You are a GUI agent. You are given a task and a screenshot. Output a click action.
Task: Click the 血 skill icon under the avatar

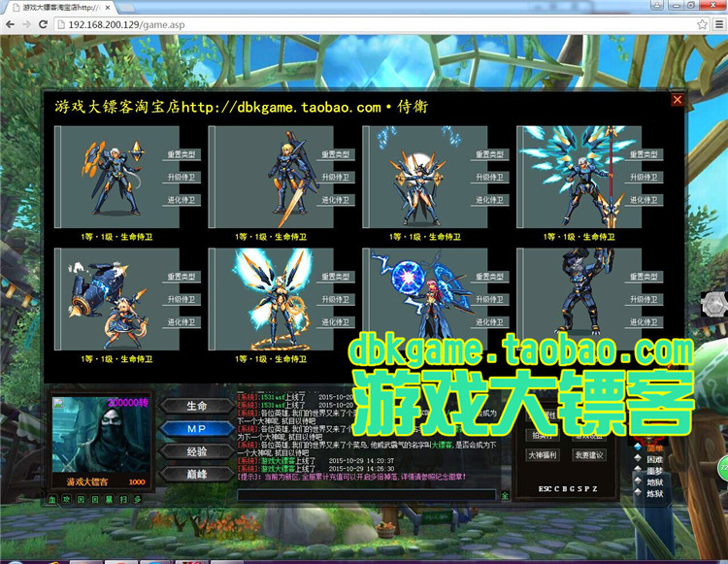[52, 500]
